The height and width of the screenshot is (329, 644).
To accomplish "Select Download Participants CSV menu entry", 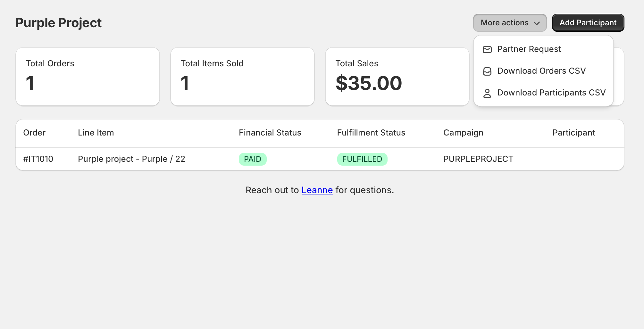I will pos(551,93).
